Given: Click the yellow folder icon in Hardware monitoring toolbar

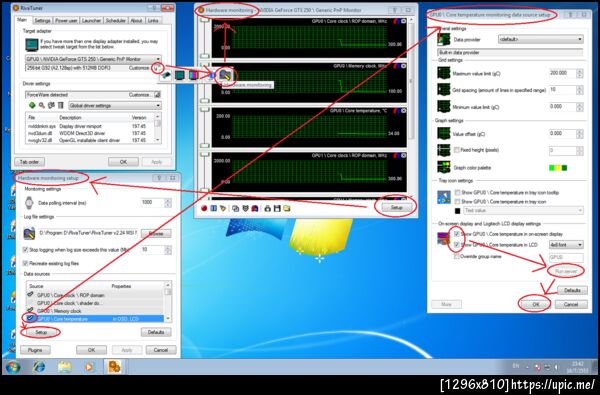Looking at the screenshot, I should point(287,208).
